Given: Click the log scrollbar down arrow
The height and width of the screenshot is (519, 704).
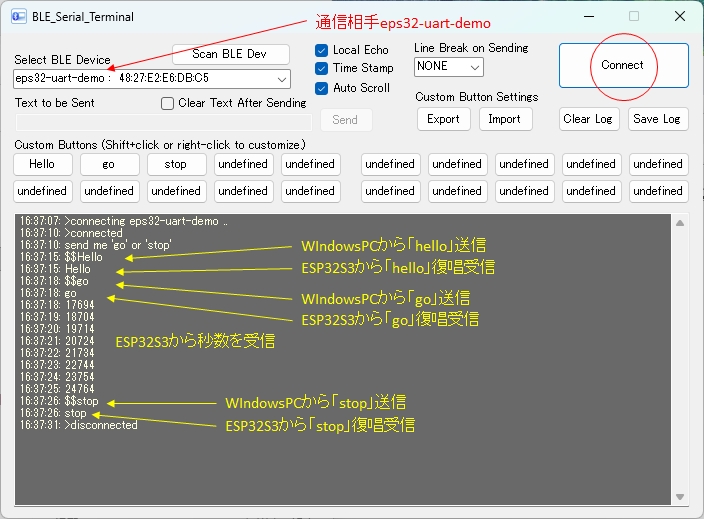Looking at the screenshot, I should [x=681, y=496].
